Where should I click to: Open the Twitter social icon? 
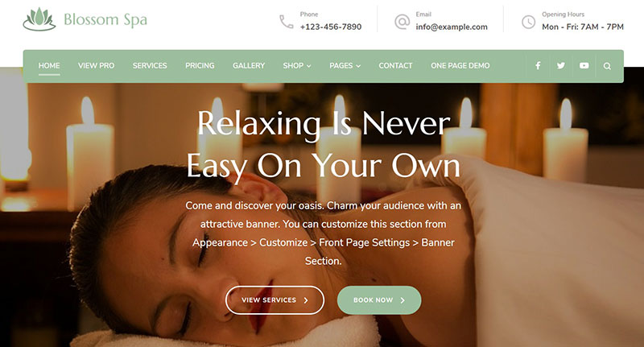pyautogui.click(x=560, y=66)
